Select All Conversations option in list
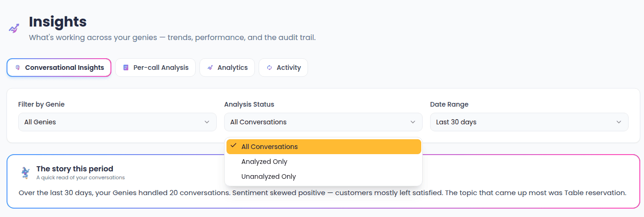The image size is (644, 217). 323,147
